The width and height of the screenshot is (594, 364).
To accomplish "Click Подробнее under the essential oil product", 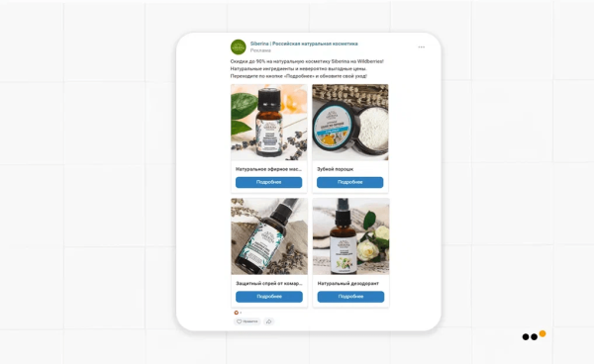I will click(268, 182).
